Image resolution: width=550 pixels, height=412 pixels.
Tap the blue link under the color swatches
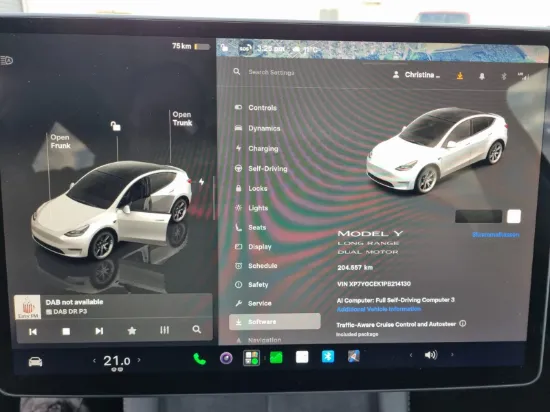pos(496,235)
